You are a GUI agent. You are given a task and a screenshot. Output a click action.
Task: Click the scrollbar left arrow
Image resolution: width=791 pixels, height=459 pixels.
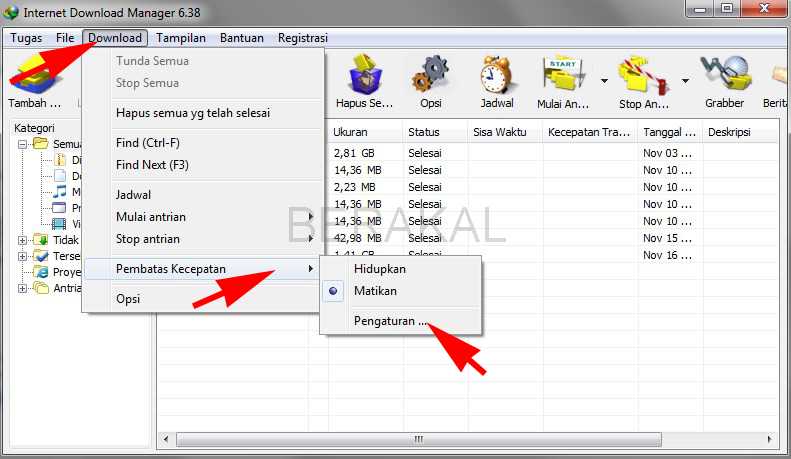[x=166, y=439]
